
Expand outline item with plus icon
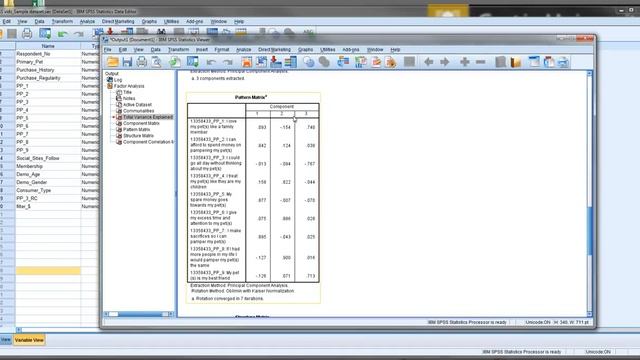coord(464,62)
